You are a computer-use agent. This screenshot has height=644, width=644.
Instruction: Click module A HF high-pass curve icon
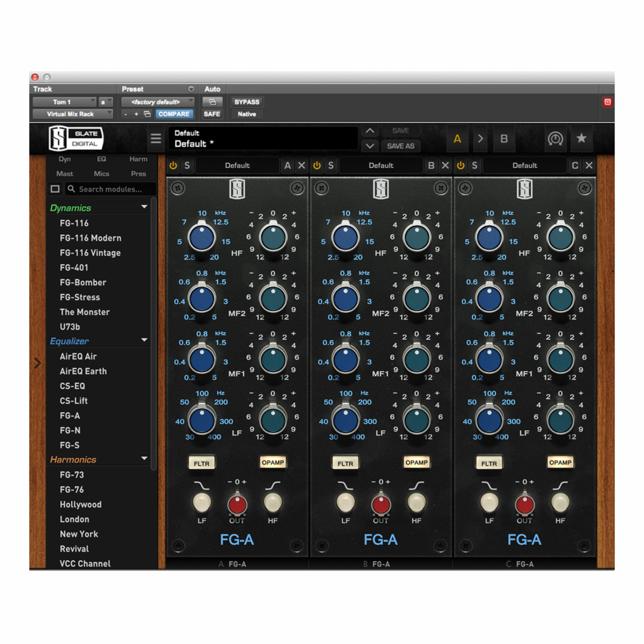pyautogui.click(x=273, y=486)
